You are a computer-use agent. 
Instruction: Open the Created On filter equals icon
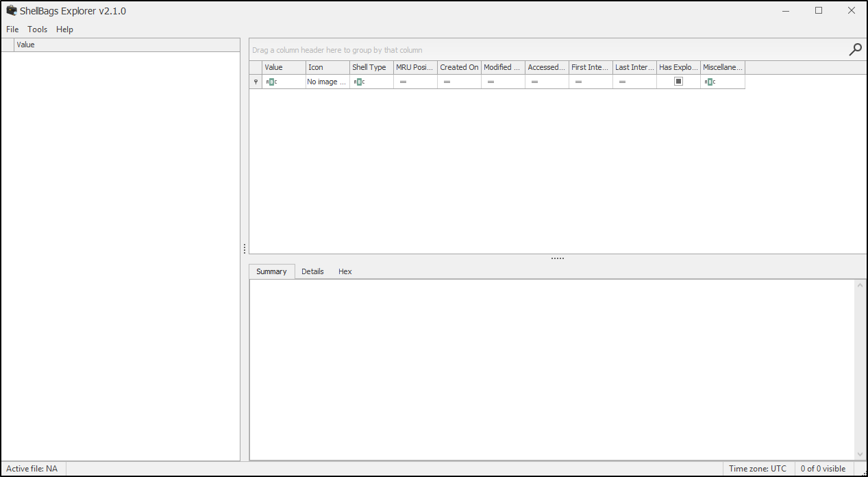click(x=447, y=82)
